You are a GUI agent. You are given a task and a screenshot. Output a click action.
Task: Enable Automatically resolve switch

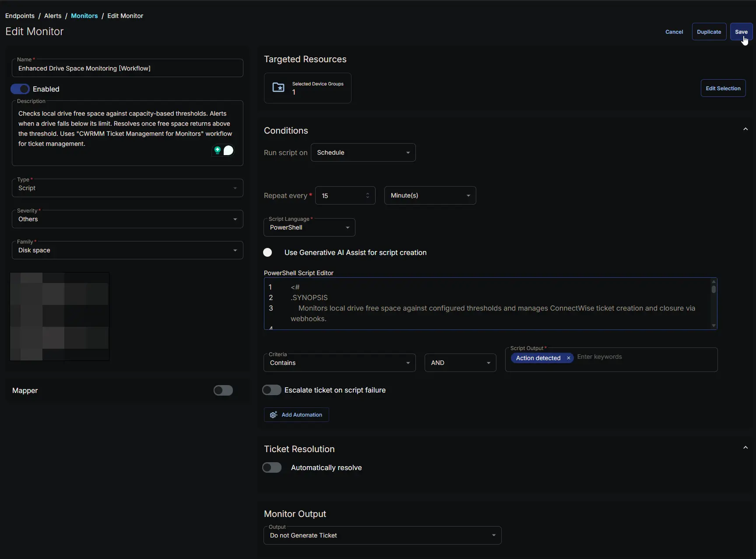point(272,467)
